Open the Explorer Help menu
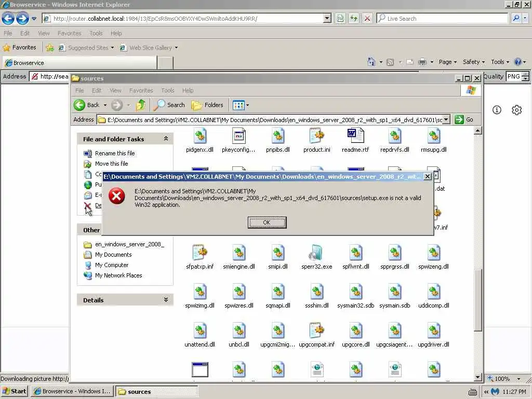This screenshot has width=532, height=399. click(188, 90)
